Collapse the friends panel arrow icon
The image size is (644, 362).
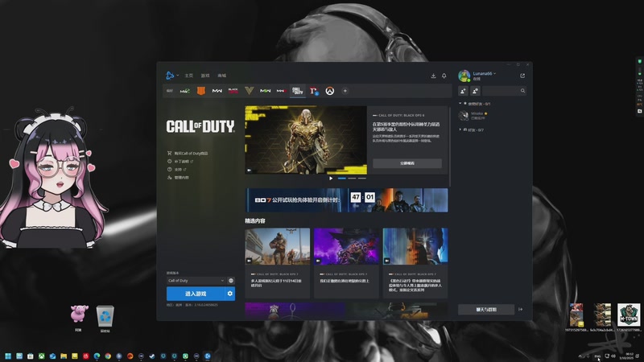tap(521, 310)
